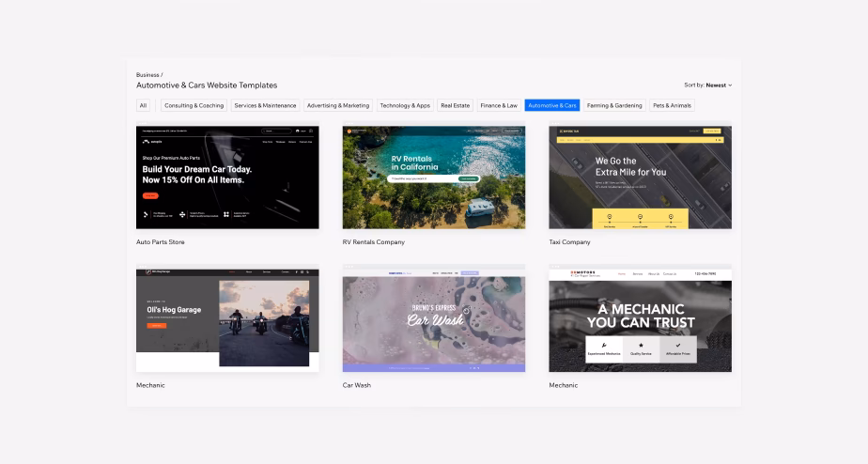Click the Car Wash title
868x464 pixels.
357,385
